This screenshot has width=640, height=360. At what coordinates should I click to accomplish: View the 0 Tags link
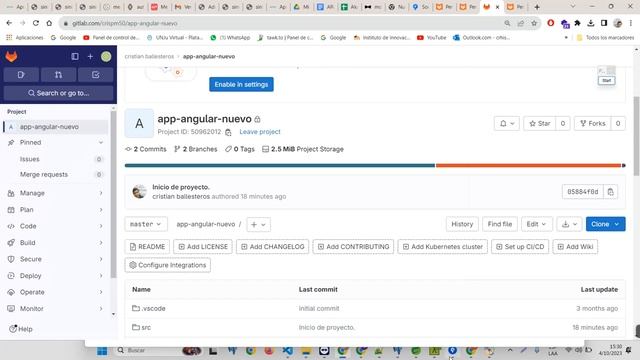240,149
